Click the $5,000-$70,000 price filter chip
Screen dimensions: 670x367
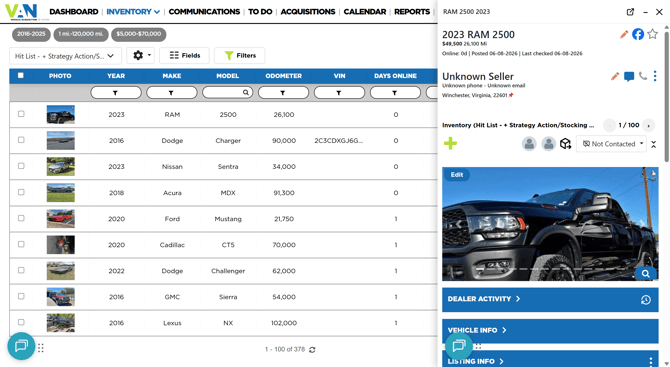[x=138, y=34]
